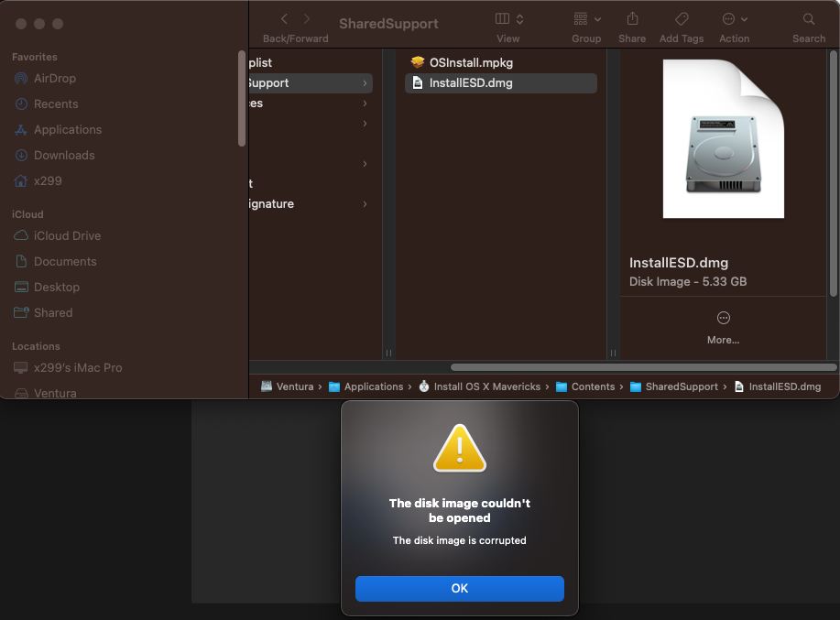Jump to Ventura in the path bar

[x=288, y=386]
